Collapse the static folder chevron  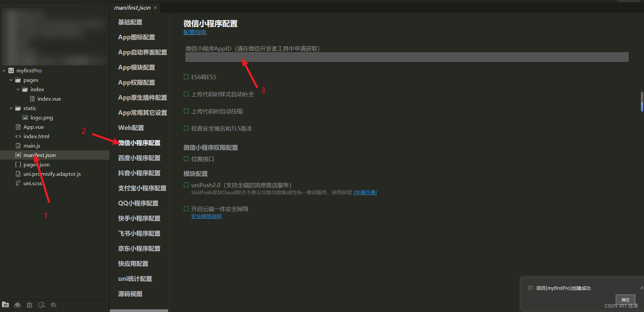coord(11,108)
